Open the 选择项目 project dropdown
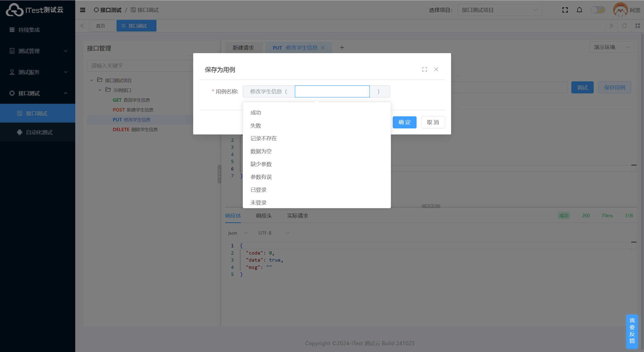Image resolution: width=644 pixels, height=352 pixels. [x=499, y=10]
